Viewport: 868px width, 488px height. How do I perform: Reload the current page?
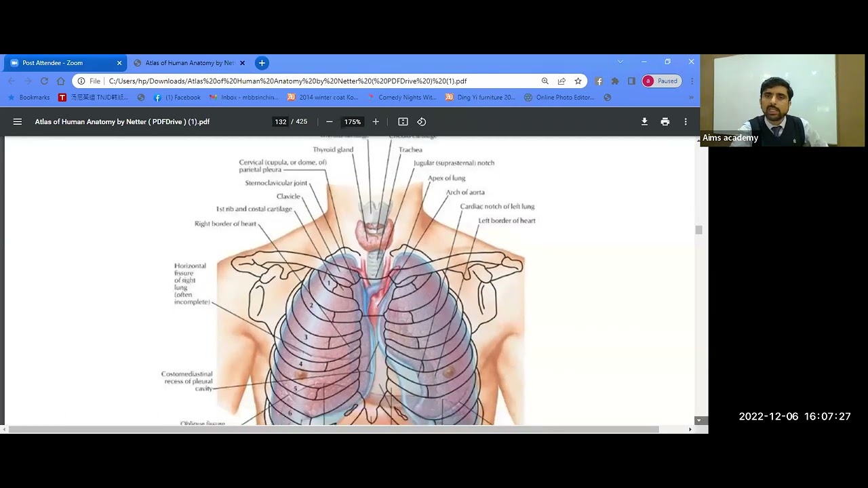coord(44,81)
